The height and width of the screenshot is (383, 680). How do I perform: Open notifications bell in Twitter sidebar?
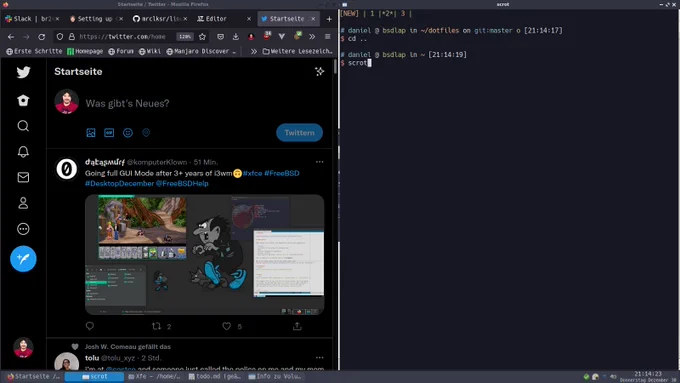click(23, 151)
